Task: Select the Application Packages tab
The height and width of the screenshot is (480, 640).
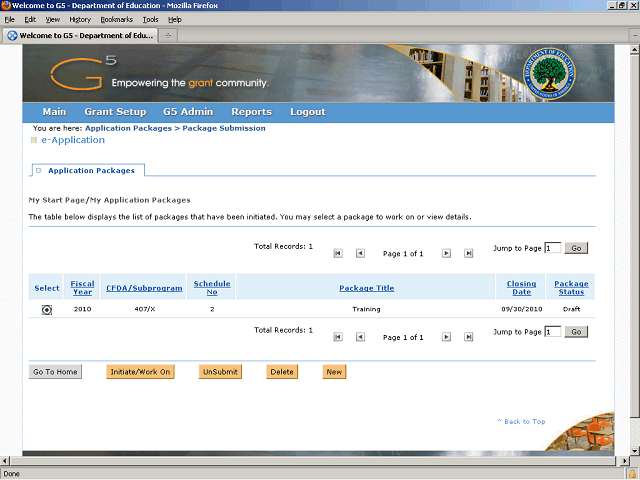Action: click(87, 170)
